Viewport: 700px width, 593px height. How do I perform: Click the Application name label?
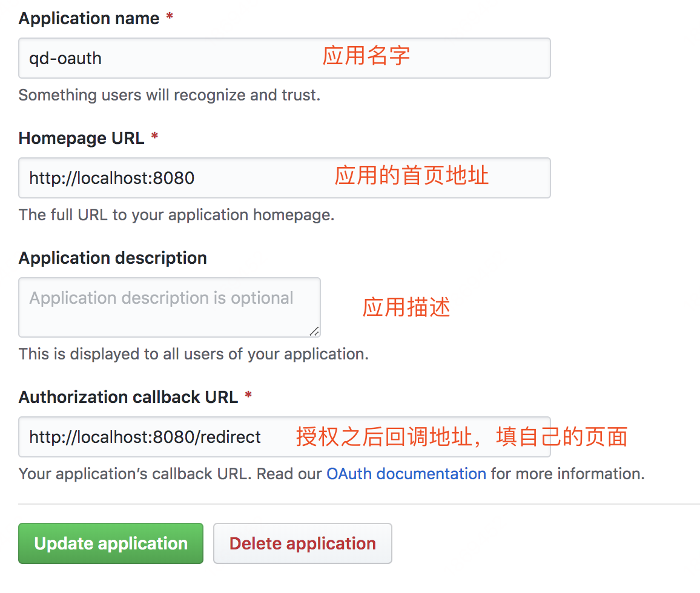pyautogui.click(x=89, y=18)
